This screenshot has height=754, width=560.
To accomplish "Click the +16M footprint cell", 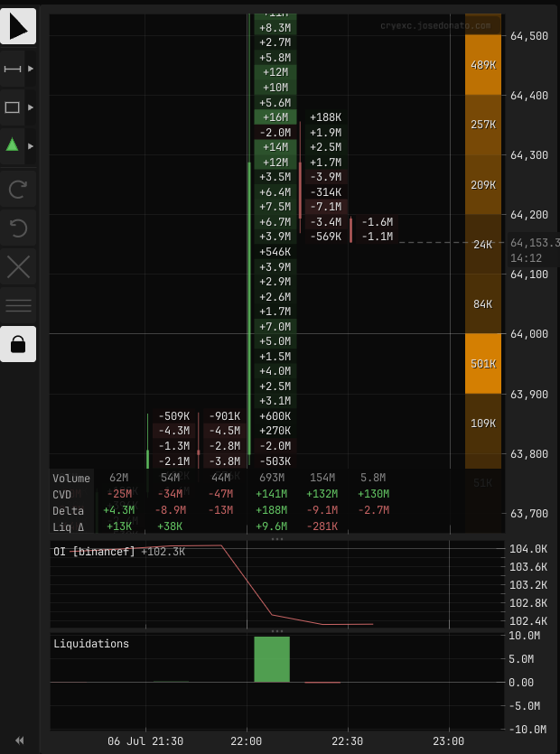I will pos(275,116).
